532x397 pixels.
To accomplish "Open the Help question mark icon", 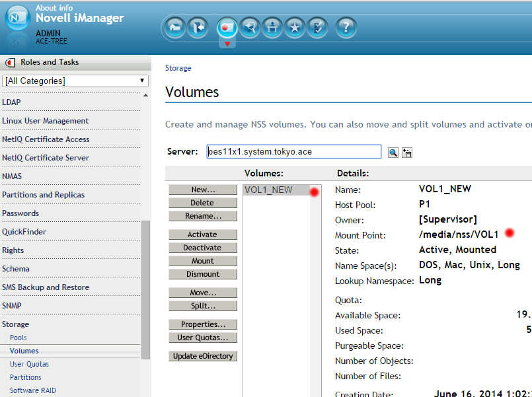I will click(x=346, y=27).
